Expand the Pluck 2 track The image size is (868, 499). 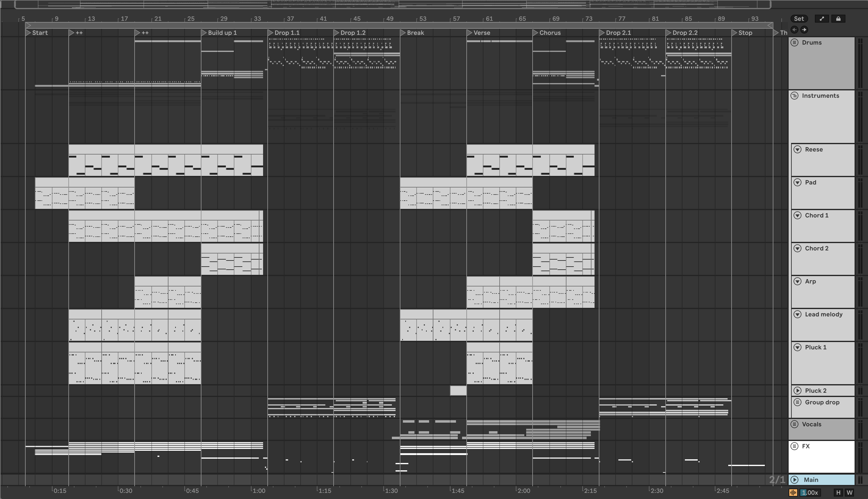click(x=797, y=391)
